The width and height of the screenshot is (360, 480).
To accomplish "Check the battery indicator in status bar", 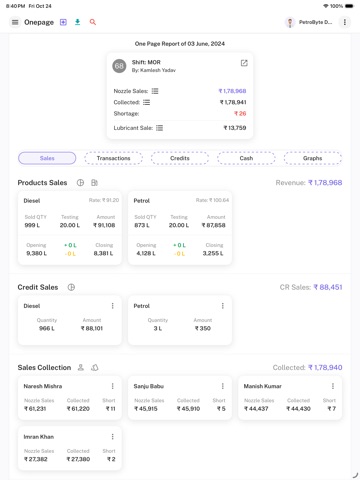I will click(349, 6).
